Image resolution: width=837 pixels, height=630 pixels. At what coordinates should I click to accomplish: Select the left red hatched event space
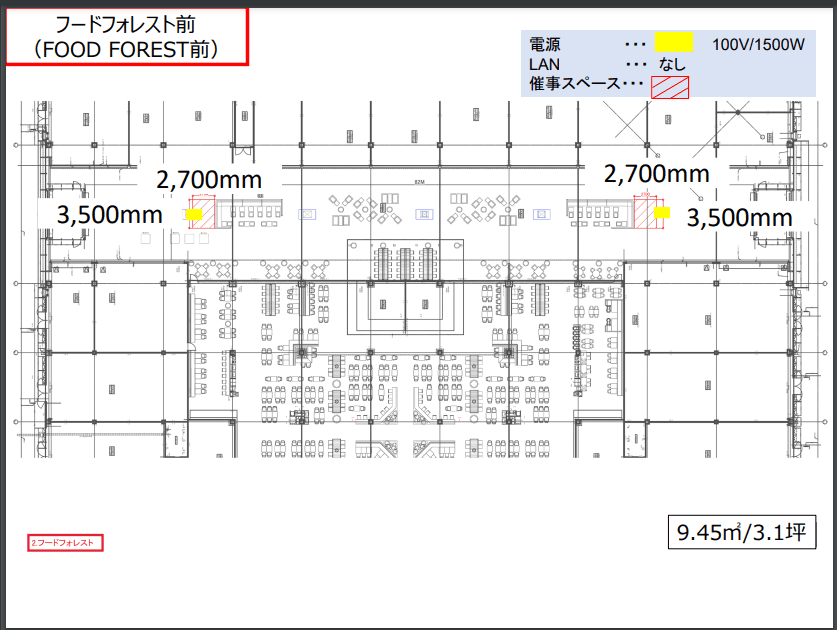coord(205,210)
